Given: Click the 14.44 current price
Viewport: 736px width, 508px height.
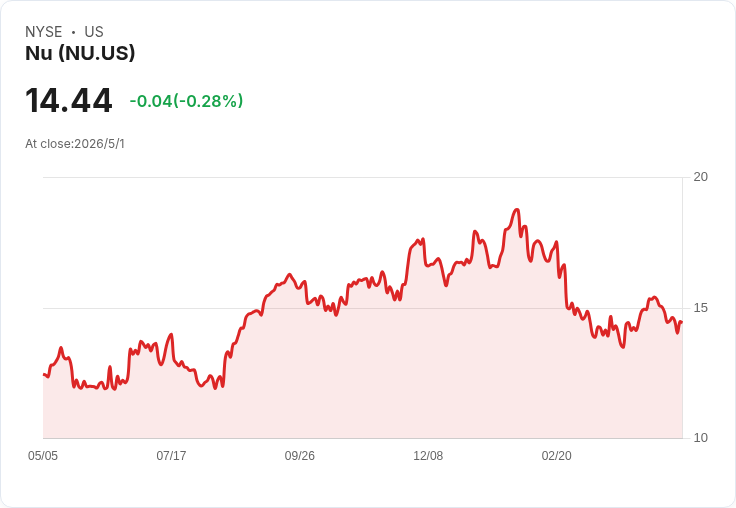Looking at the screenshot, I should pyautogui.click(x=69, y=101).
